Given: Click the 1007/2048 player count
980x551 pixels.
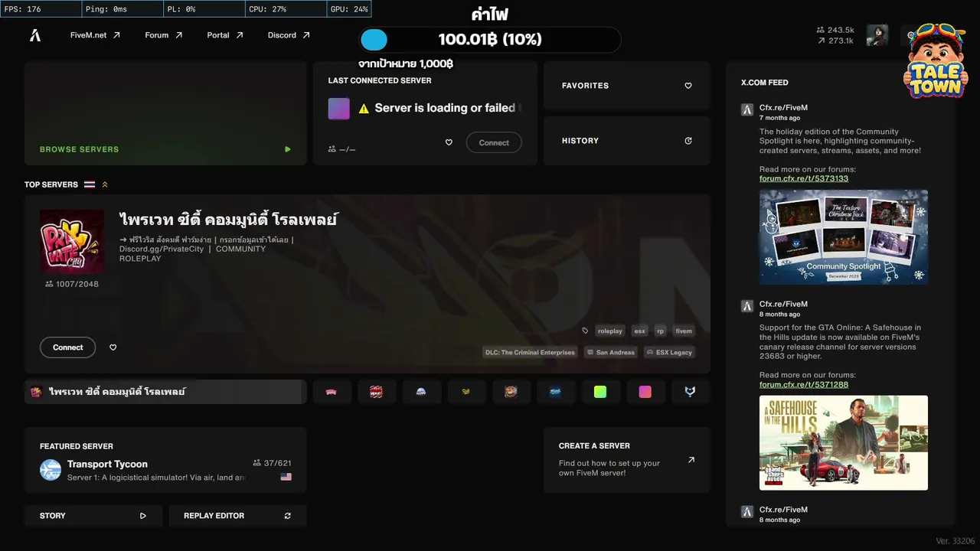Looking at the screenshot, I should click(72, 284).
